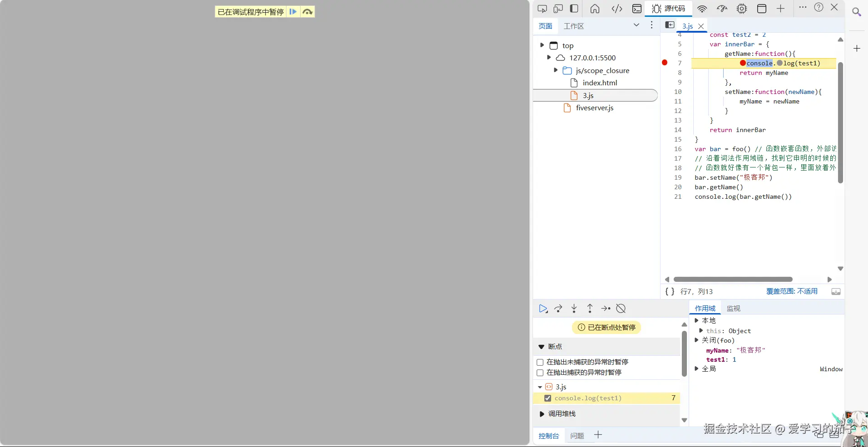Click the settings gear-like memory icon
The image size is (868, 447).
(x=742, y=9)
